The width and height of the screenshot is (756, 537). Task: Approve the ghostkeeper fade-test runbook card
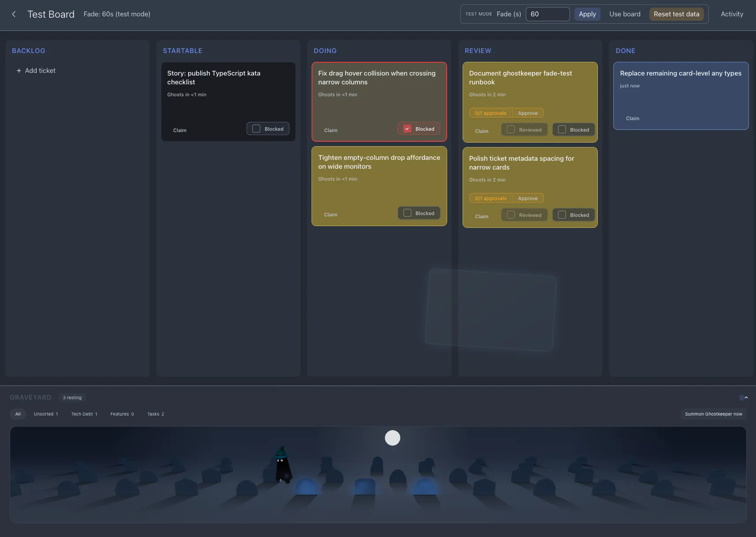point(528,113)
